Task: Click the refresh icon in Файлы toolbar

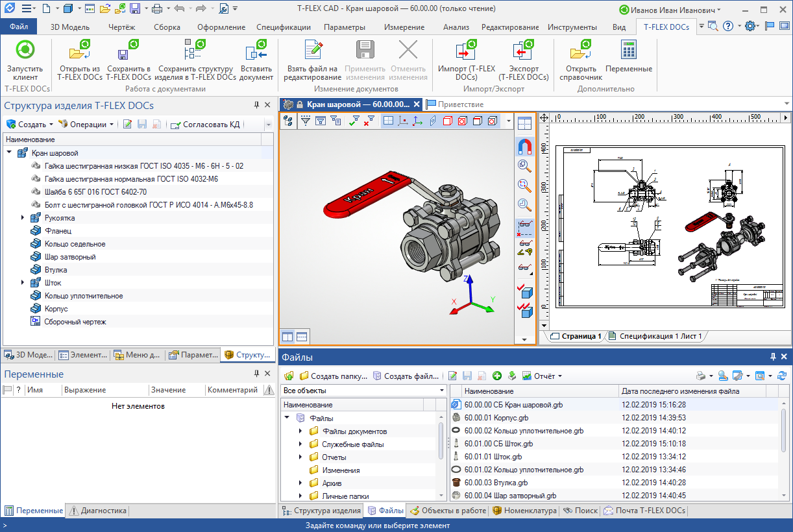Action: coord(782,376)
